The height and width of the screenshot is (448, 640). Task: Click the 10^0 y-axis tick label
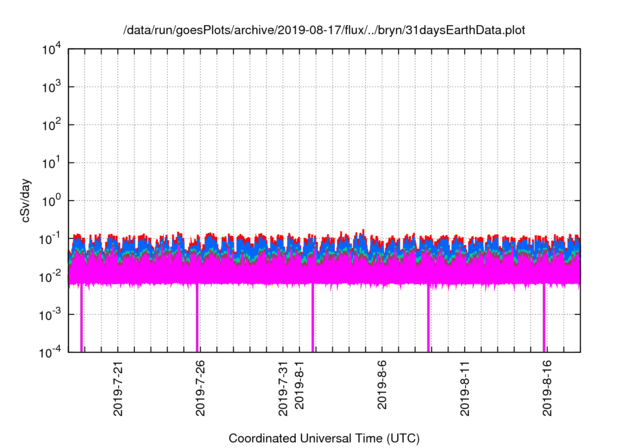[x=52, y=200]
